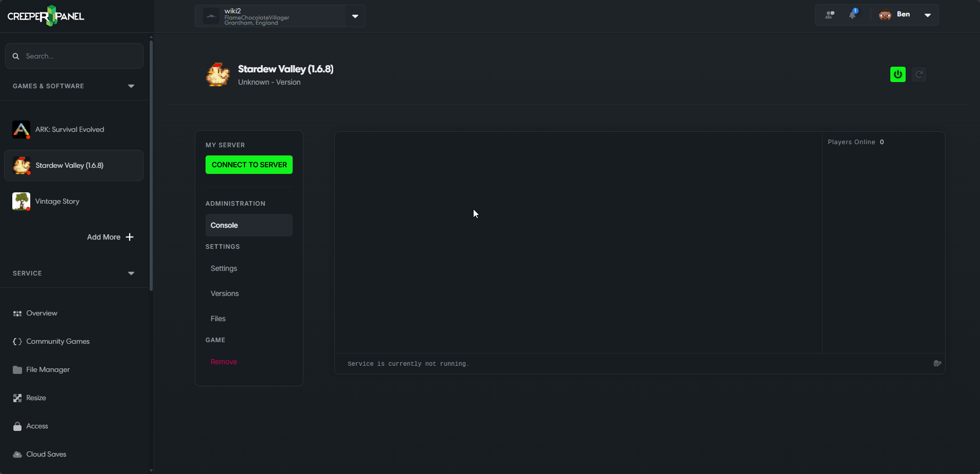This screenshot has width=980, height=474.
Task: Click the sidebar vertical scrollbar
Action: pyautogui.click(x=151, y=165)
